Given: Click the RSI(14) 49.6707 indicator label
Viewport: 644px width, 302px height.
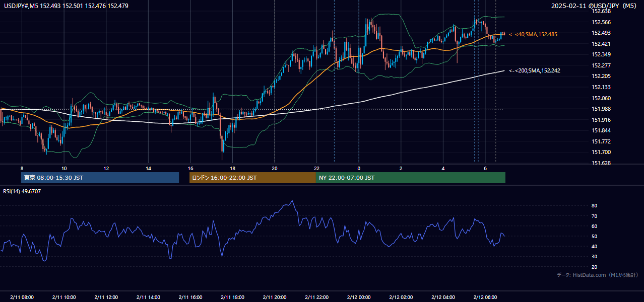Looking at the screenshot, I should coord(22,191).
